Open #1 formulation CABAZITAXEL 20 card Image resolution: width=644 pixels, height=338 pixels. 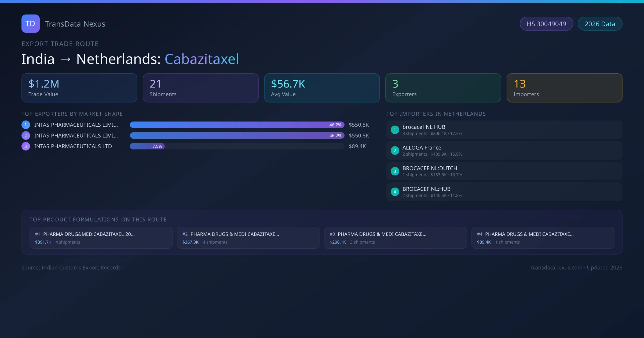[x=101, y=238]
